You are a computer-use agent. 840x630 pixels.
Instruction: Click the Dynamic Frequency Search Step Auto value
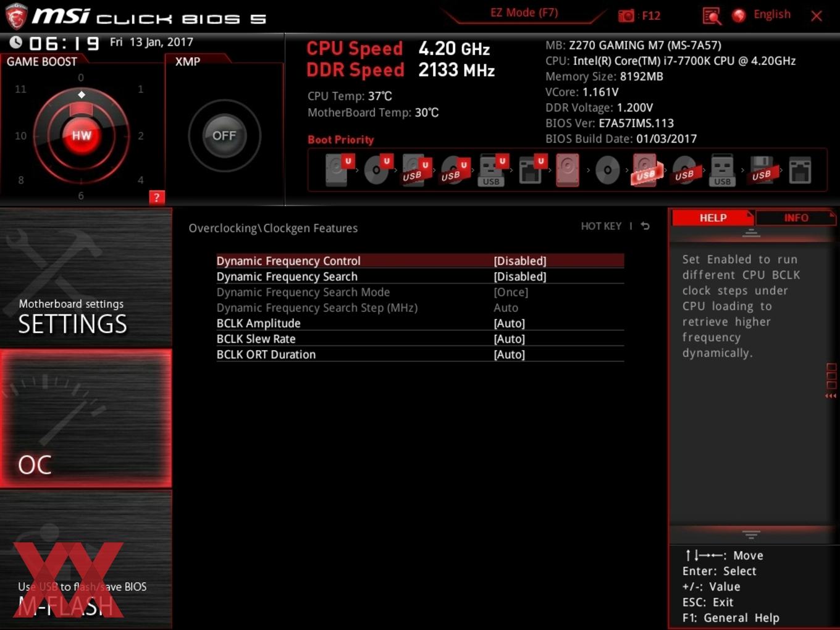(506, 307)
